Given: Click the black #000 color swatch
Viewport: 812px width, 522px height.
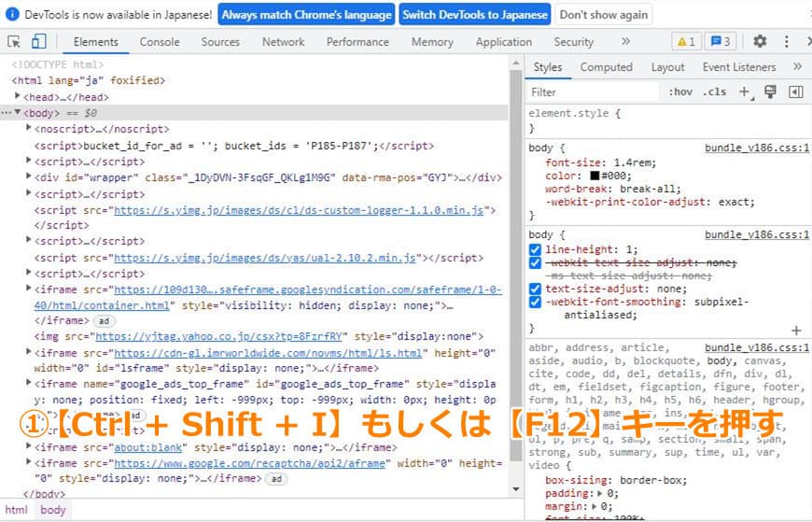Looking at the screenshot, I should click(595, 176).
